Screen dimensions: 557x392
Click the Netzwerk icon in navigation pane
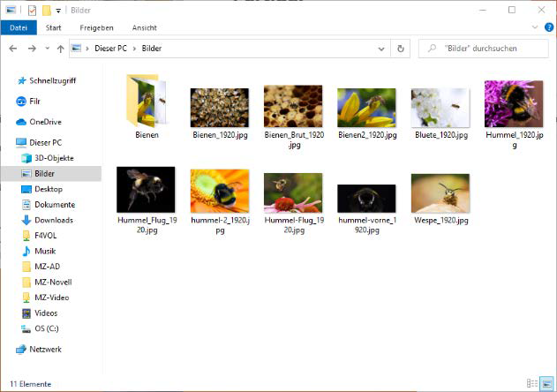[x=21, y=350]
